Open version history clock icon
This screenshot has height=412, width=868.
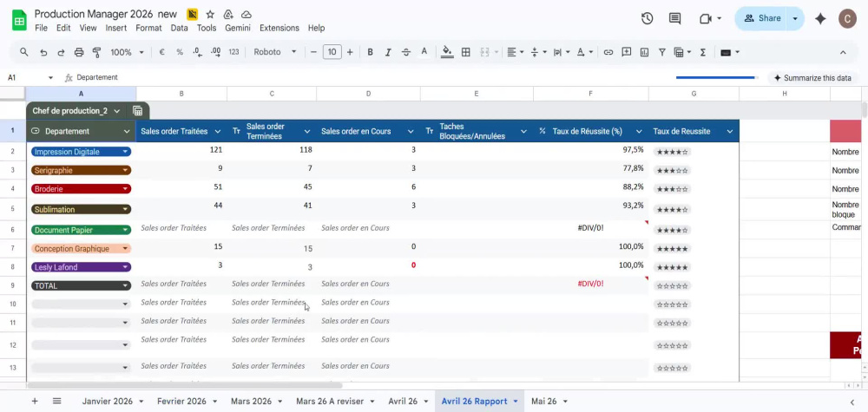647,18
